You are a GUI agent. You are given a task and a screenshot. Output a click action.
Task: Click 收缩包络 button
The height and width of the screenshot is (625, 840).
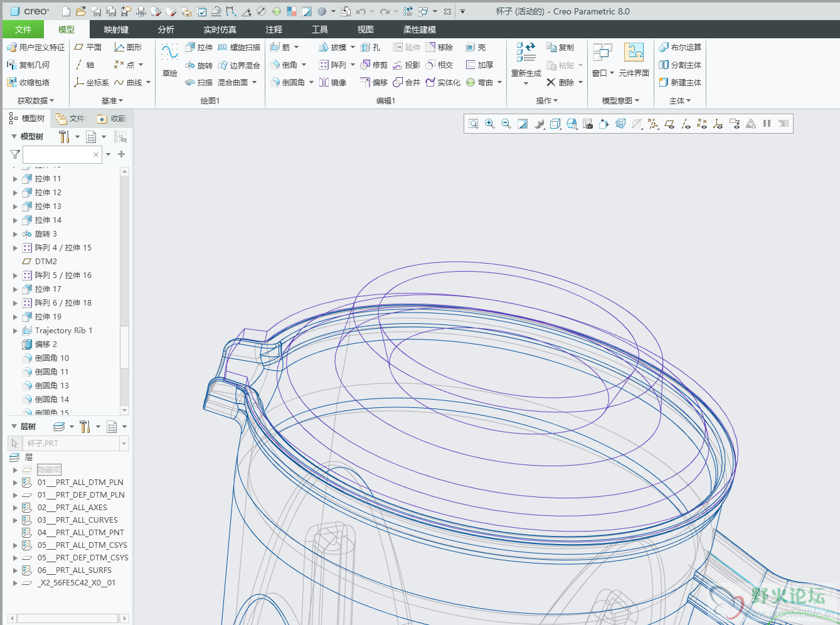click(x=28, y=82)
